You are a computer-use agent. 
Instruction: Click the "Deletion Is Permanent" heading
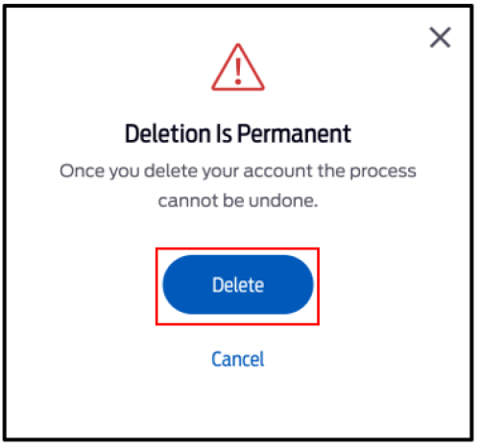pos(238,133)
